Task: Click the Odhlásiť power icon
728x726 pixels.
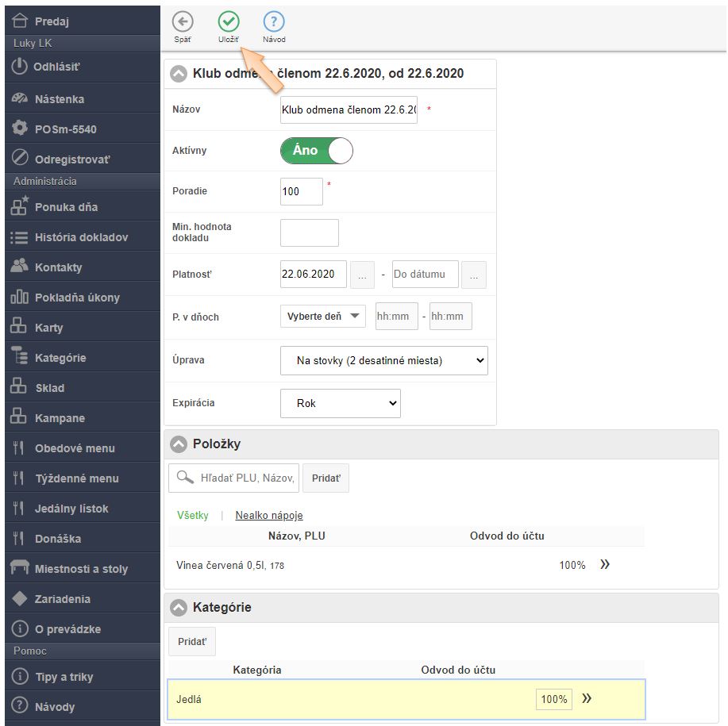Action: (x=20, y=67)
